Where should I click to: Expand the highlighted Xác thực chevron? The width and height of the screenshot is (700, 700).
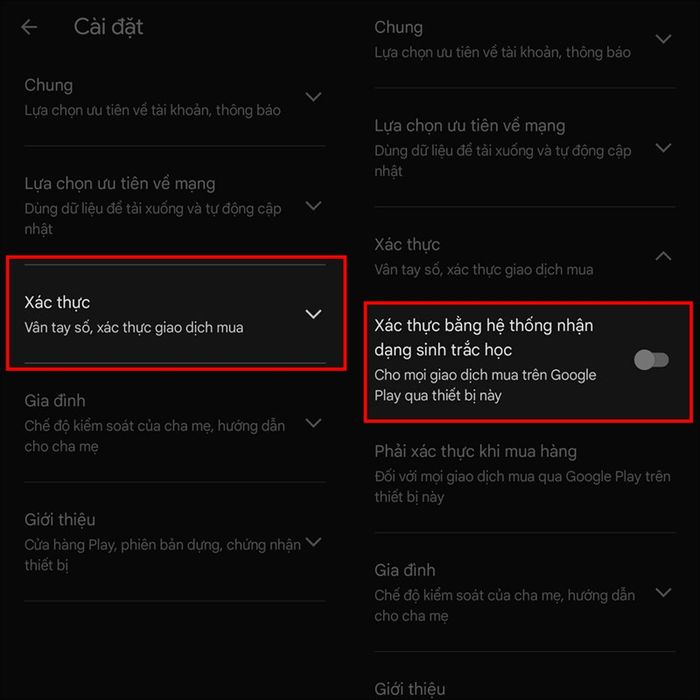[313, 314]
